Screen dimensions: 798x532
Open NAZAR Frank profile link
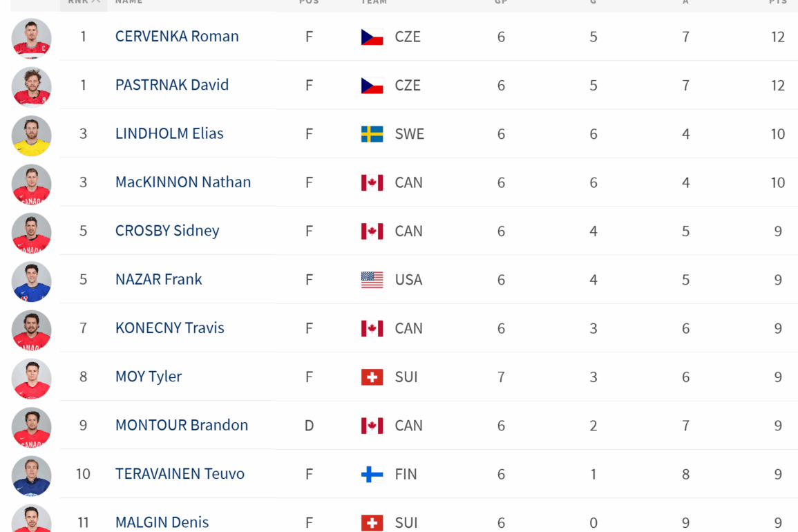[158, 279]
